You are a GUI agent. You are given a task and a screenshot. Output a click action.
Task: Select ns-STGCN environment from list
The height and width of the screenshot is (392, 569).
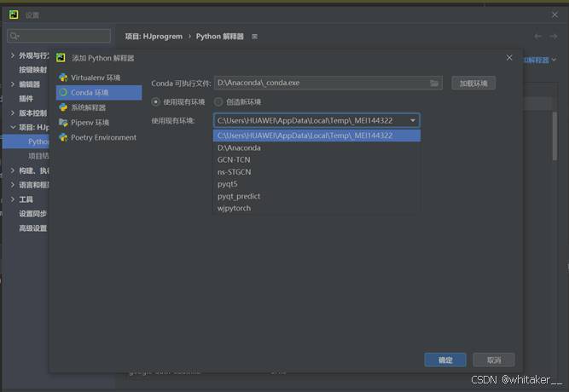click(316, 172)
